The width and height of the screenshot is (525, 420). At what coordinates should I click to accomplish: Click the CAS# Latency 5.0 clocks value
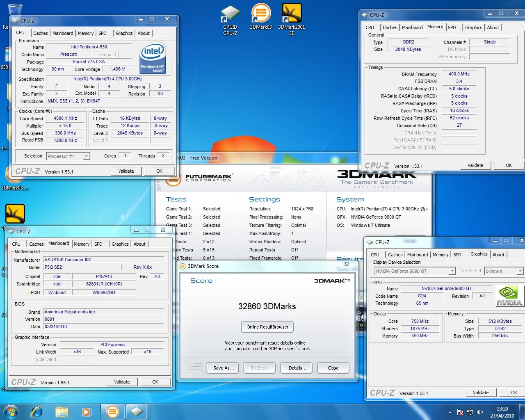[459, 89]
